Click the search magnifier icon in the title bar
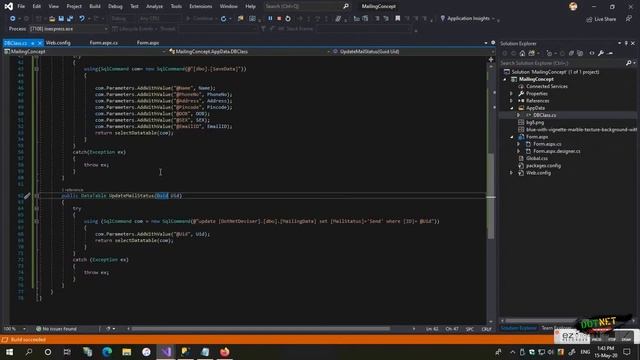This screenshot has height=360, width=640. coord(346,6)
